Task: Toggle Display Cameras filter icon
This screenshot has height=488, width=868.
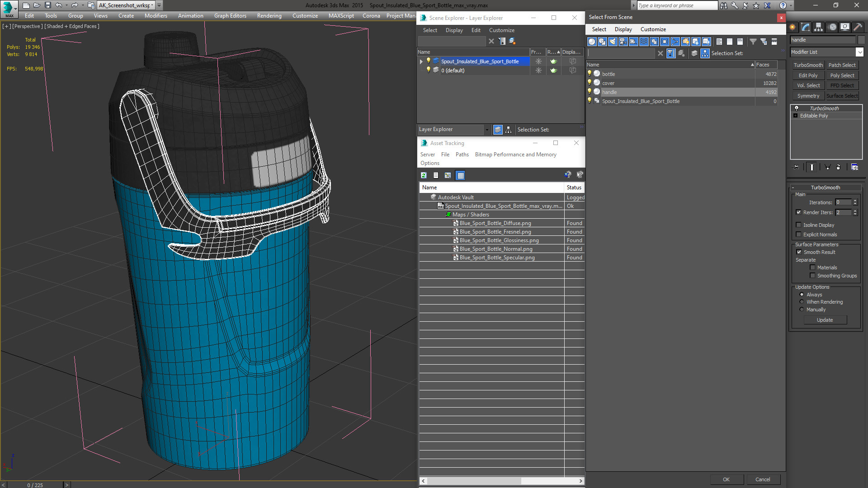Action: pyautogui.click(x=623, y=42)
